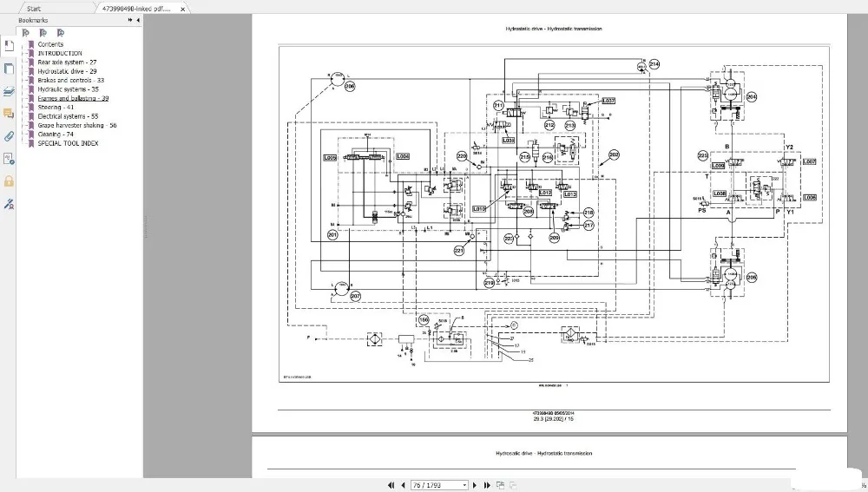The image size is (868, 492).
Task: Open Grape harvester shaking - 56 bookmark
Action: [77, 125]
